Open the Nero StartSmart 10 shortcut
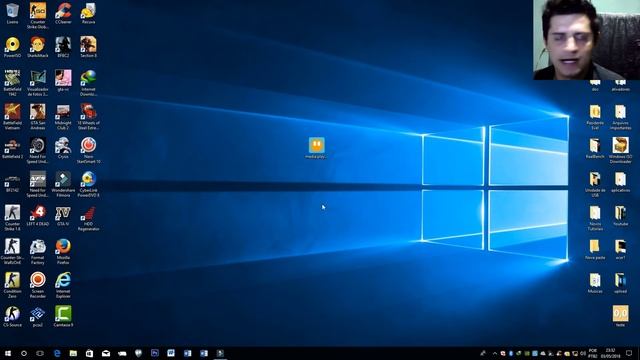640x360 pixels. coord(88,151)
